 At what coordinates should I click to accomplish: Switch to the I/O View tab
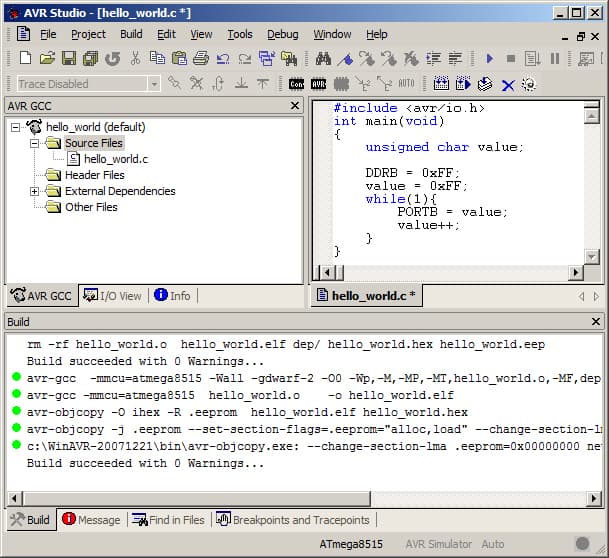(113, 296)
